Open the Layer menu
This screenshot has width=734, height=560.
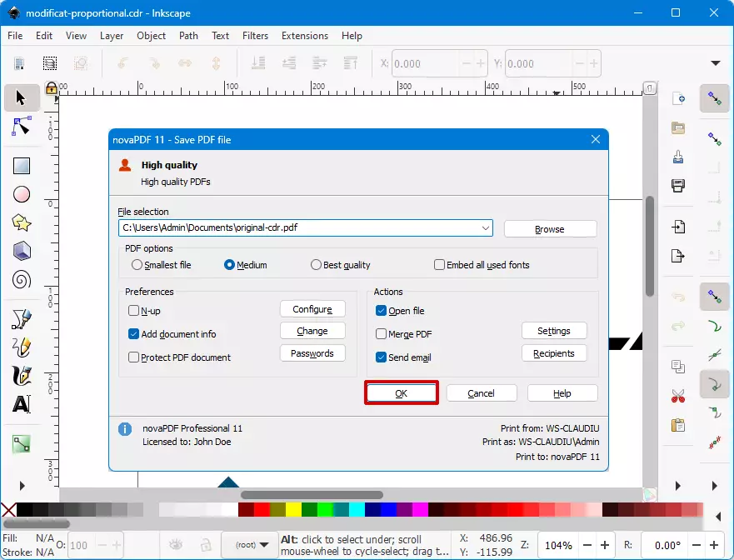pyautogui.click(x=112, y=36)
